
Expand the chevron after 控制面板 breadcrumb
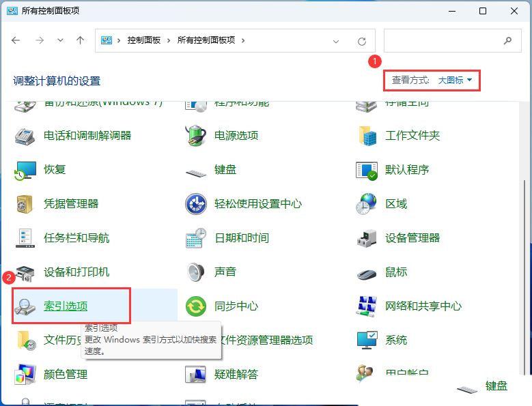(x=169, y=41)
